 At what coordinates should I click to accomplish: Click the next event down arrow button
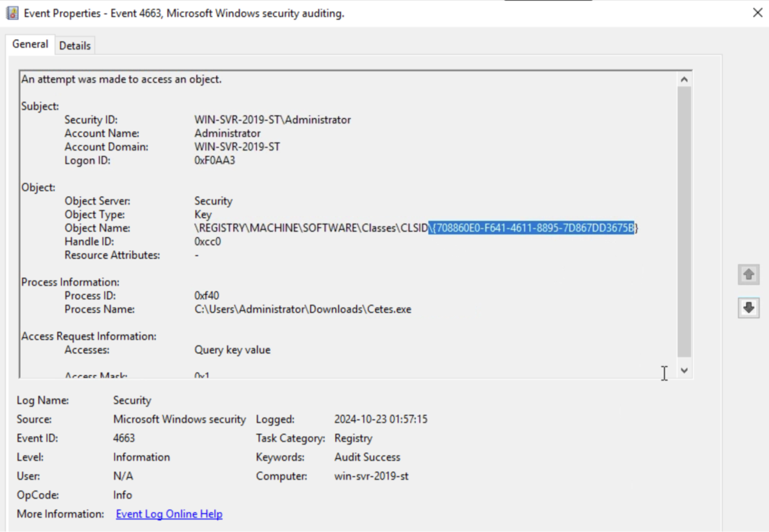748,308
